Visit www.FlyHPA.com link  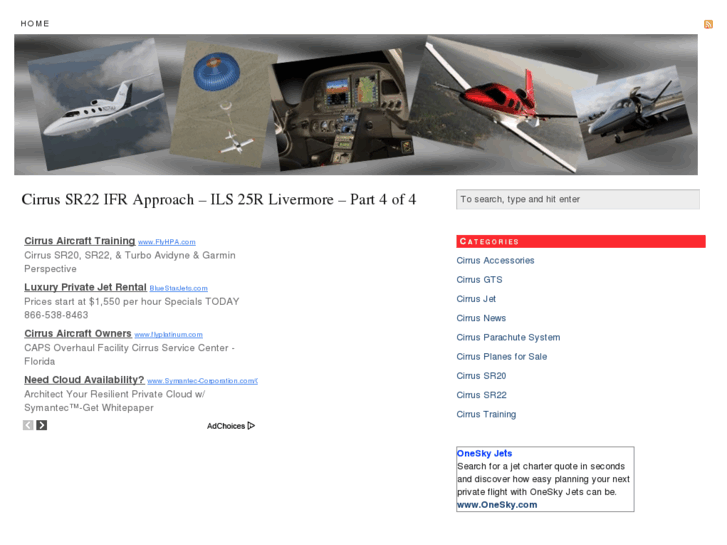pos(166,242)
